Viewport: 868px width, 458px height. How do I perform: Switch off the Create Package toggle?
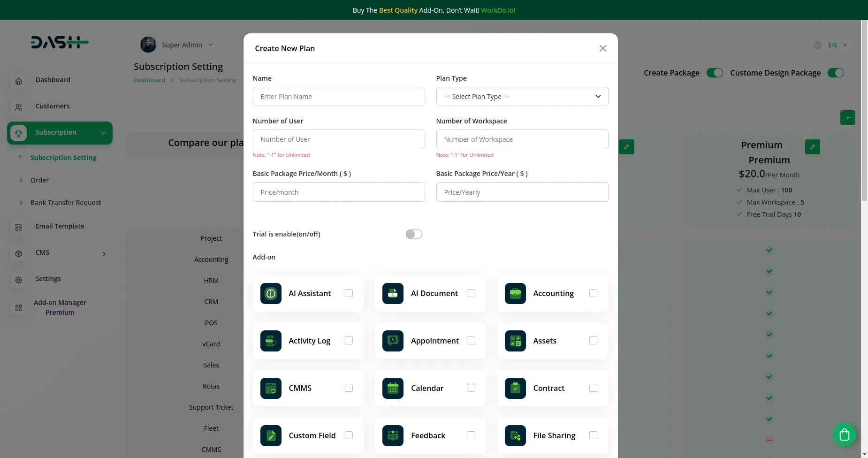715,73
